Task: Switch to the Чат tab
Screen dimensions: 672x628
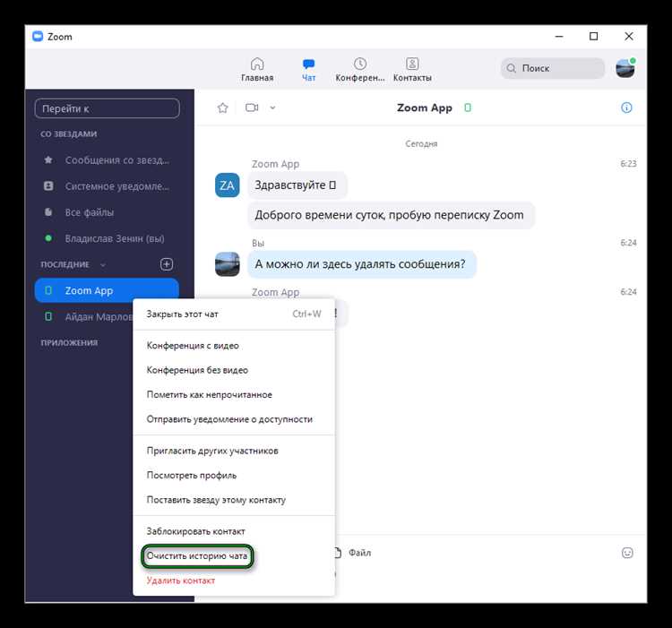Action: click(308, 69)
